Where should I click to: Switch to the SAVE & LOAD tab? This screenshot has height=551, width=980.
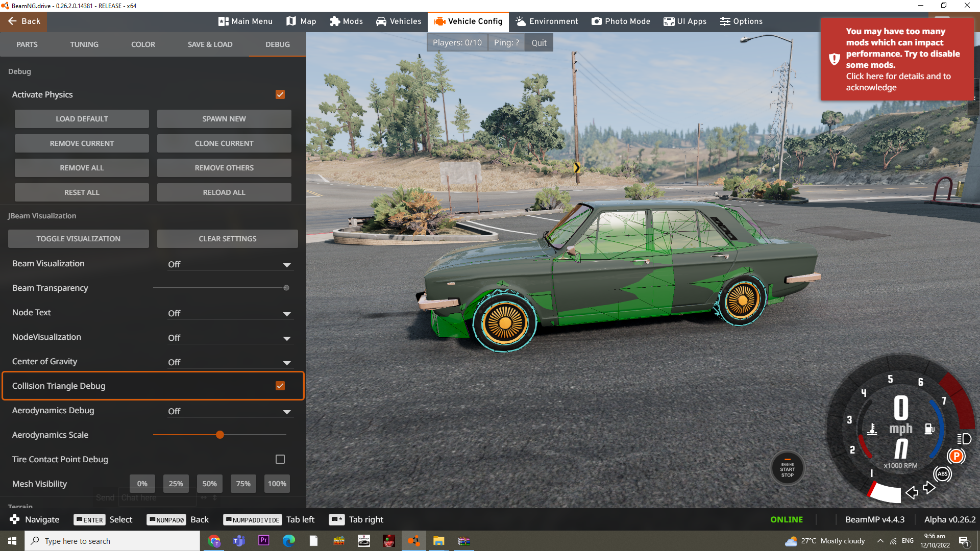coord(210,44)
